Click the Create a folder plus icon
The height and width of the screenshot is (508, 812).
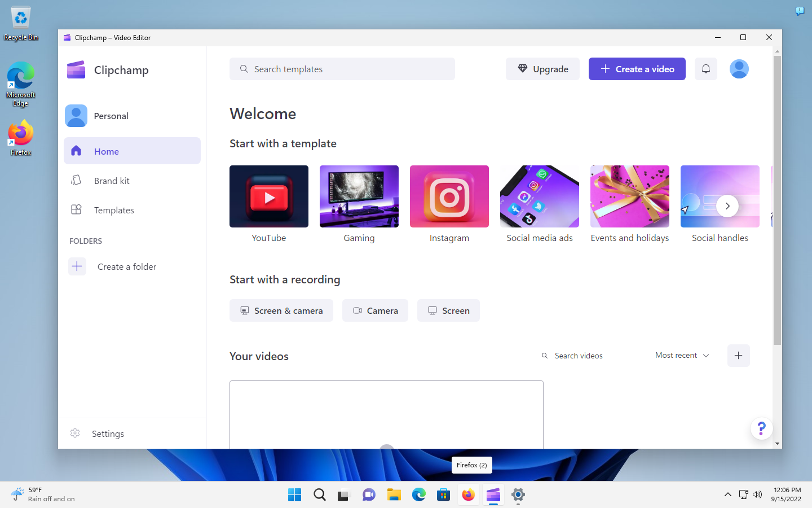coord(77,266)
